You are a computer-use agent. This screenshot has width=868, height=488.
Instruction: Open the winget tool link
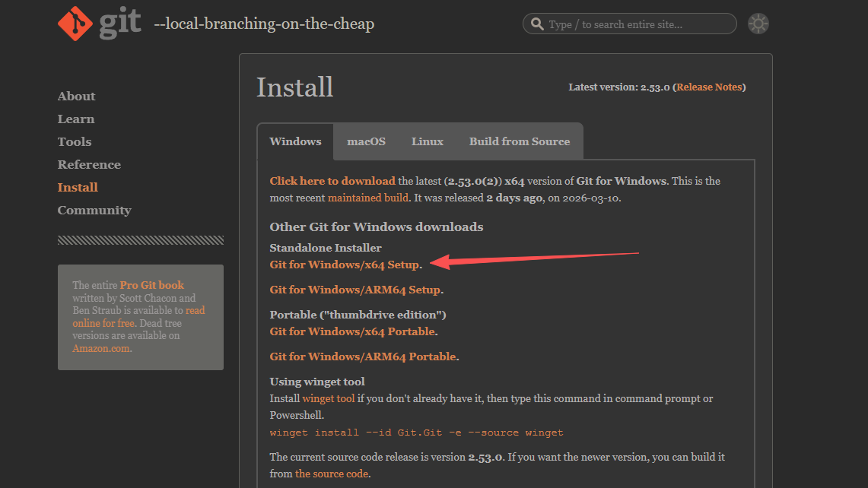pyautogui.click(x=329, y=398)
